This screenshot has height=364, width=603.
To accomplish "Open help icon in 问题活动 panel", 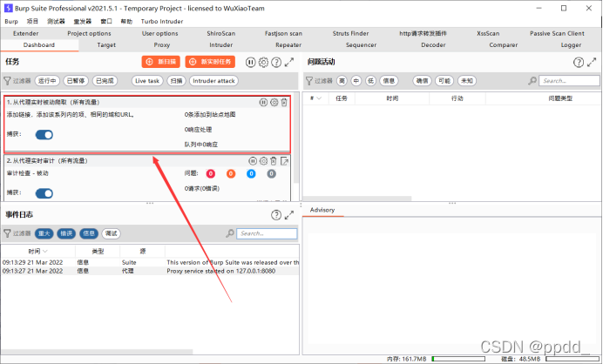I will point(579,62).
